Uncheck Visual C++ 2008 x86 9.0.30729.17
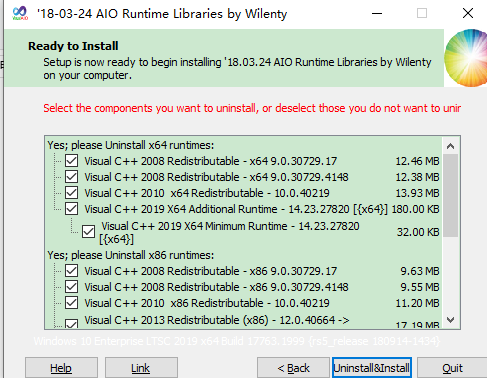The image size is (487, 378). point(72,271)
